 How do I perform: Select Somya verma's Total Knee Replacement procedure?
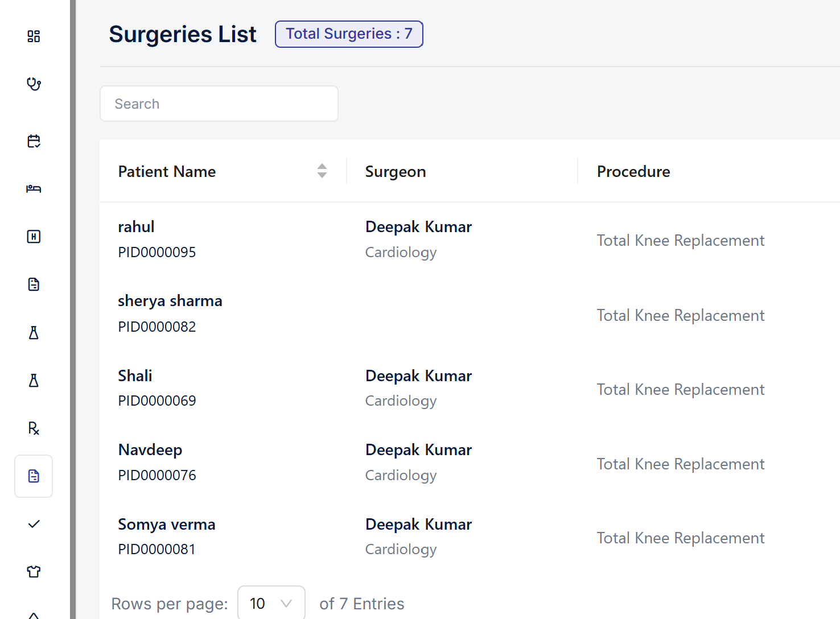coord(680,538)
